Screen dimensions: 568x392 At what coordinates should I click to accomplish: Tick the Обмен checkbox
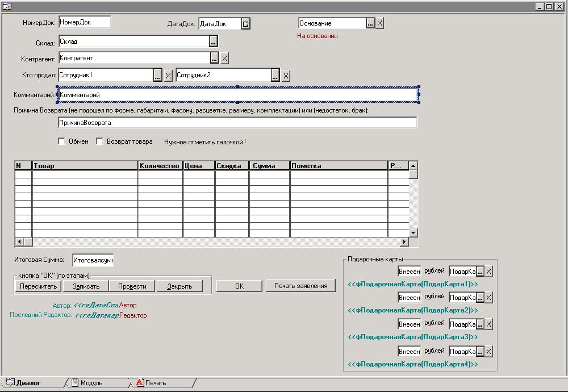point(61,141)
